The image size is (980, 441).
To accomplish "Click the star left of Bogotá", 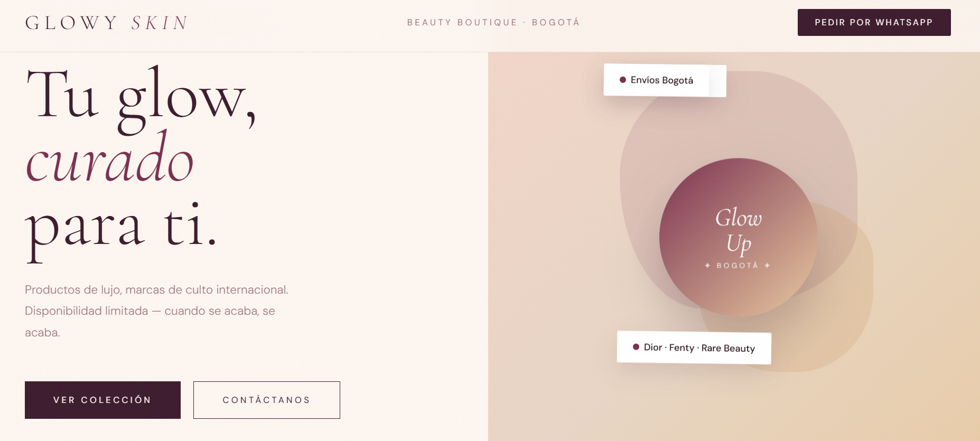I will point(707,265).
